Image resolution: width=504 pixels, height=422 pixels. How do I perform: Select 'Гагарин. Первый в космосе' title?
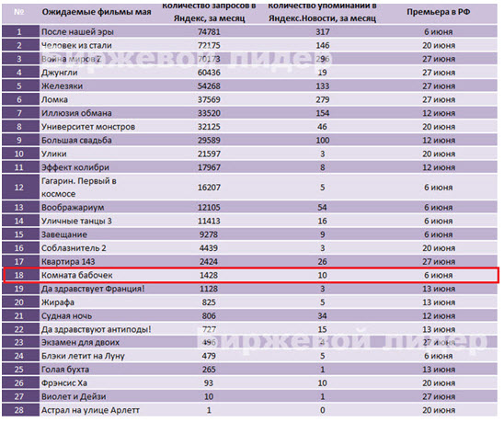(x=79, y=187)
